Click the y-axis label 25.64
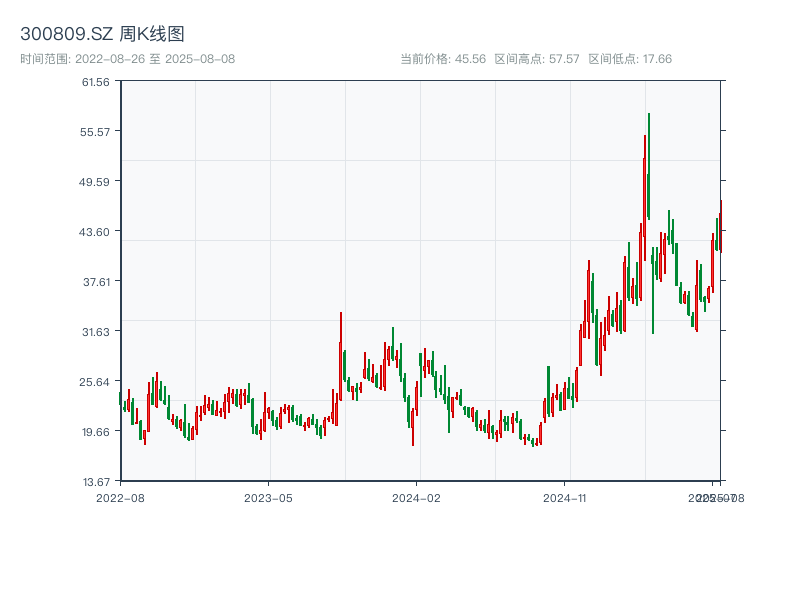The width and height of the screenshot is (800, 600). [x=94, y=382]
